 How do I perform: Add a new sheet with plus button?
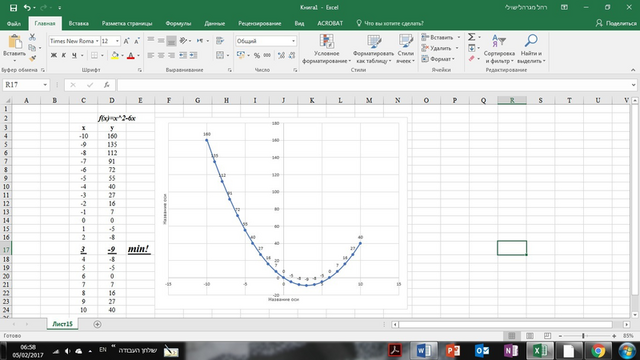click(97, 324)
